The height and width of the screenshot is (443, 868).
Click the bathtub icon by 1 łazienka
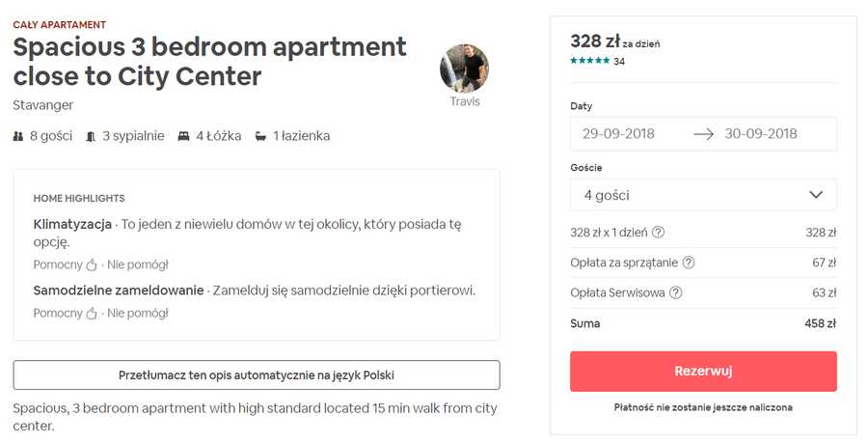tap(260, 136)
